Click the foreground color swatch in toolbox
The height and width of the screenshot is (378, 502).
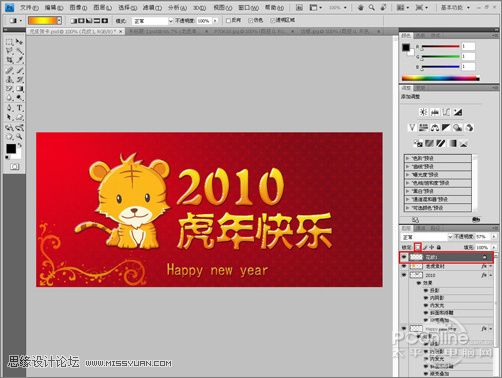pos(11,149)
